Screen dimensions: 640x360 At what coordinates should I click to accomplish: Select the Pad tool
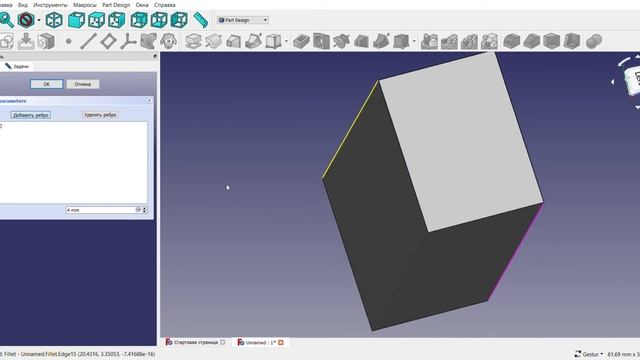pos(193,41)
